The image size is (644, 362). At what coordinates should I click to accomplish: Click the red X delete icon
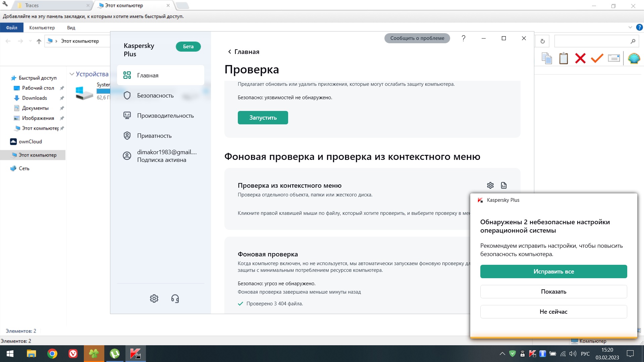click(x=580, y=58)
